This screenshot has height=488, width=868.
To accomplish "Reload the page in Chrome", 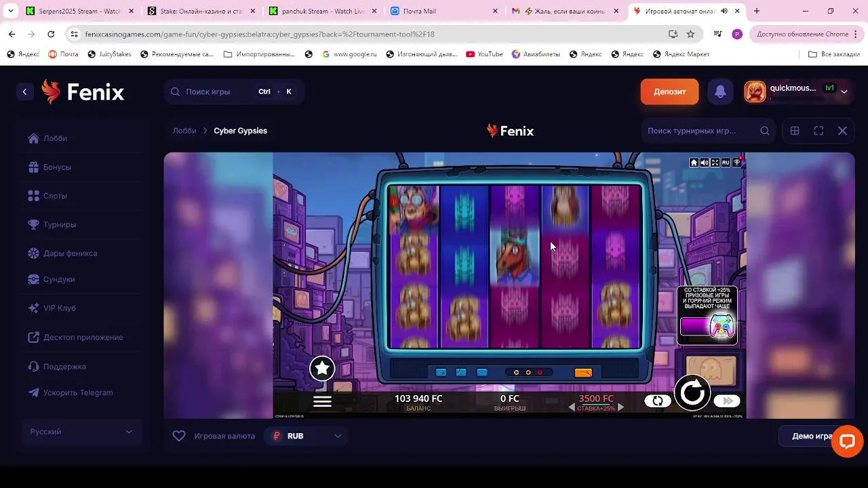I will (51, 34).
